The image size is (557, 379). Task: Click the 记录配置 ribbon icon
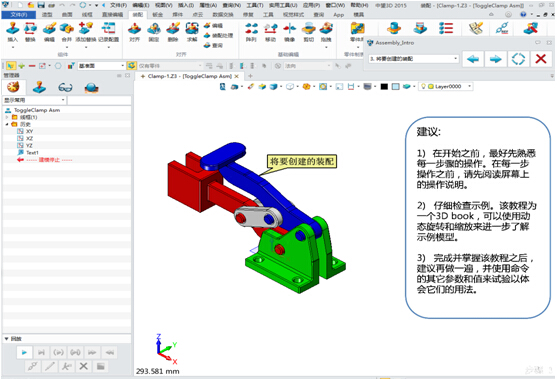click(x=108, y=28)
